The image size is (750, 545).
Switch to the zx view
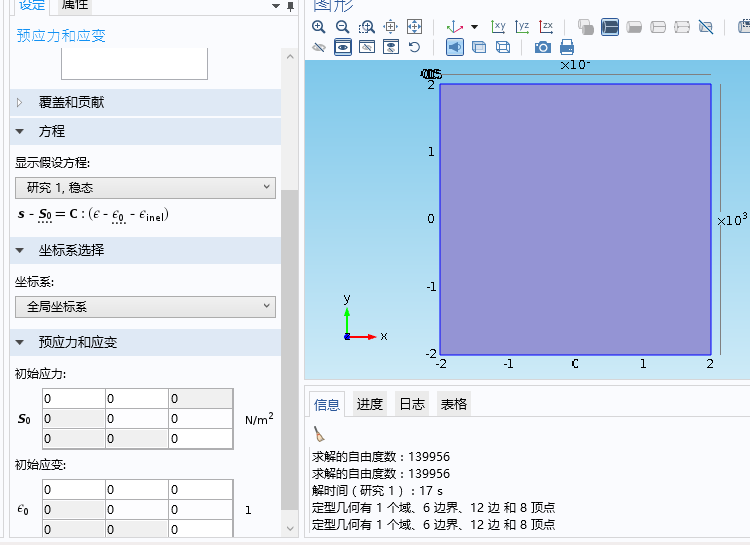coord(546,27)
